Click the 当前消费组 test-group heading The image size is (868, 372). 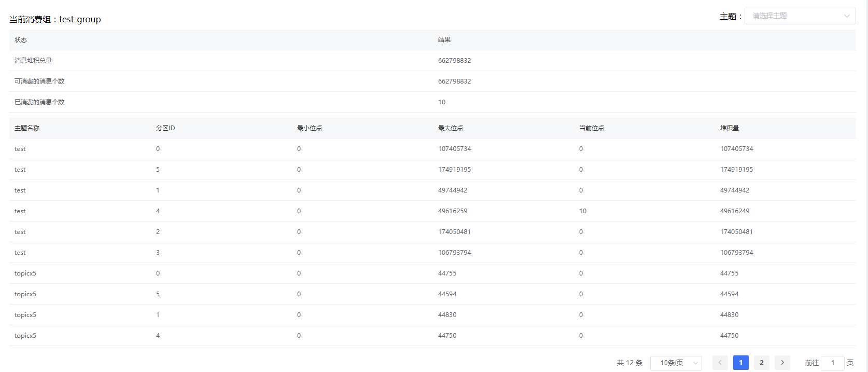(55, 20)
